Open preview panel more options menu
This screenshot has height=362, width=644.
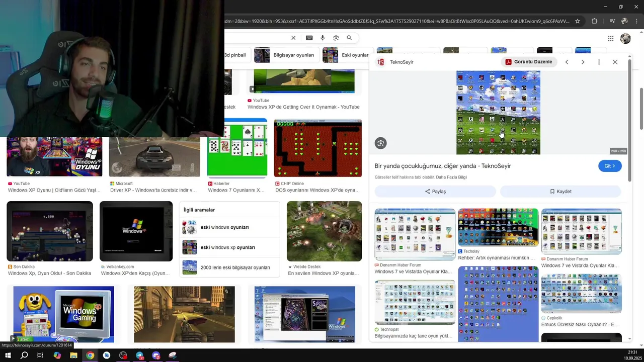(x=599, y=62)
